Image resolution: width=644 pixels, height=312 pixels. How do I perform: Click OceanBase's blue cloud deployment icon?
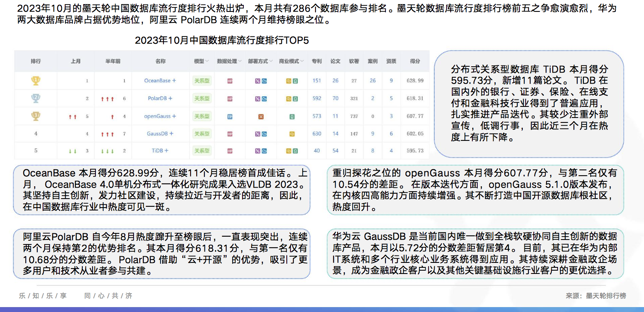point(264,81)
